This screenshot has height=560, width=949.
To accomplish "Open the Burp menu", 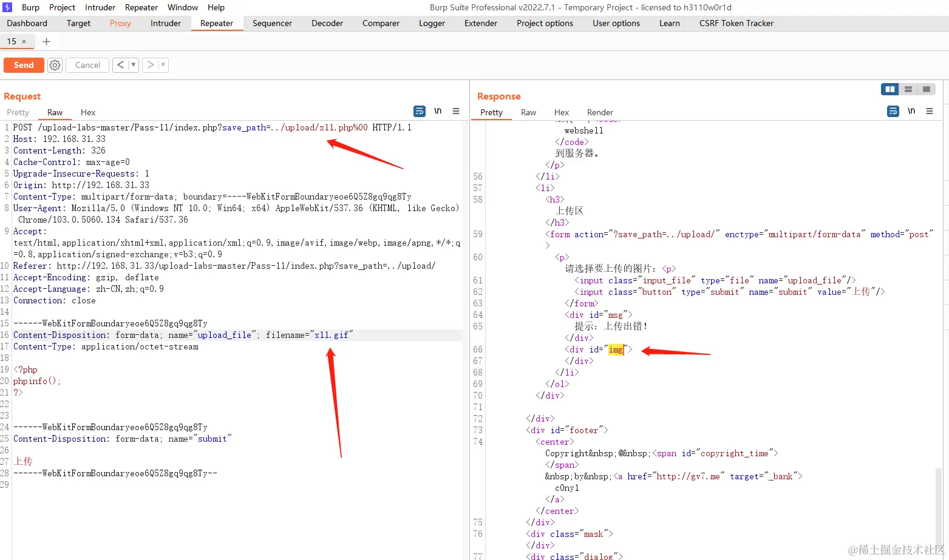I will tap(30, 7).
